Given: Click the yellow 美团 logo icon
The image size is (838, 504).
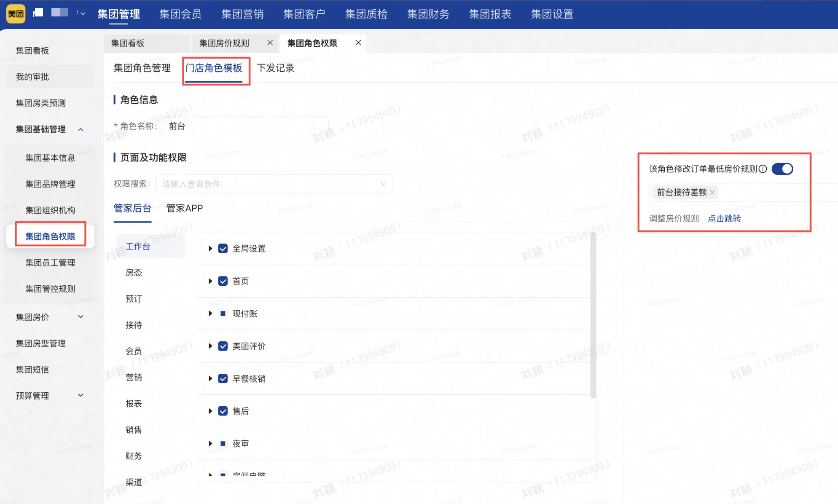Looking at the screenshot, I should 16,14.
